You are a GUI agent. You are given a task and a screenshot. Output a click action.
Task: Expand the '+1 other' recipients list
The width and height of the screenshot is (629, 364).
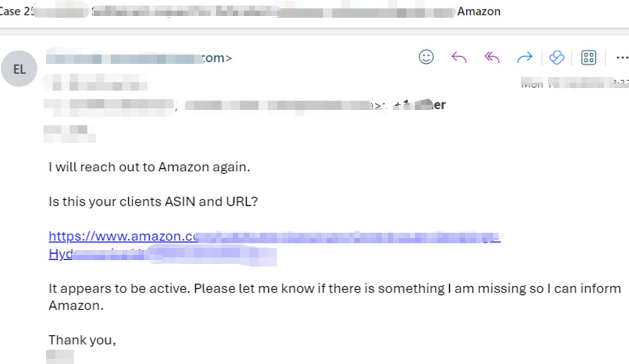[x=420, y=105]
